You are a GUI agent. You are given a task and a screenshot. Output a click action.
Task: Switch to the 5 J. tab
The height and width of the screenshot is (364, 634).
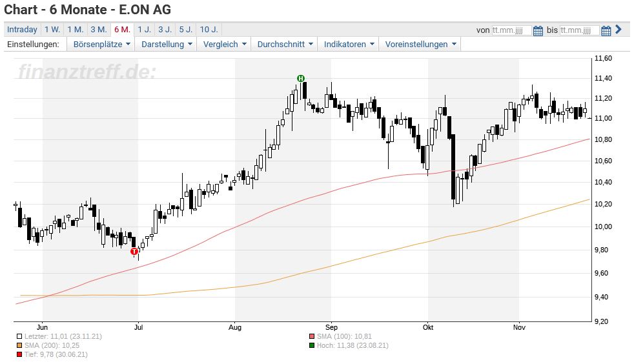[185, 30]
